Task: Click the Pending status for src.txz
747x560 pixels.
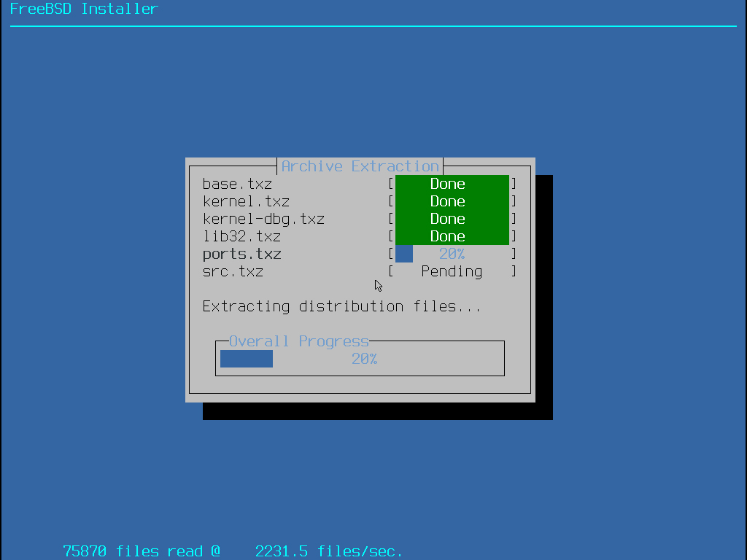Action: tap(452, 271)
